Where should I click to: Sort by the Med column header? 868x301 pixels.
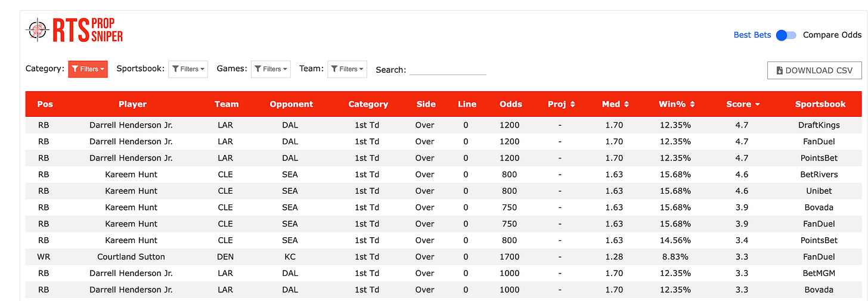click(615, 104)
